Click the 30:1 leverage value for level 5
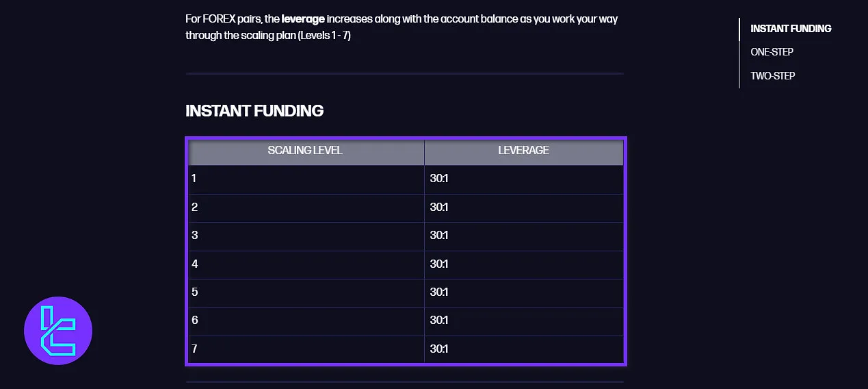 439,292
